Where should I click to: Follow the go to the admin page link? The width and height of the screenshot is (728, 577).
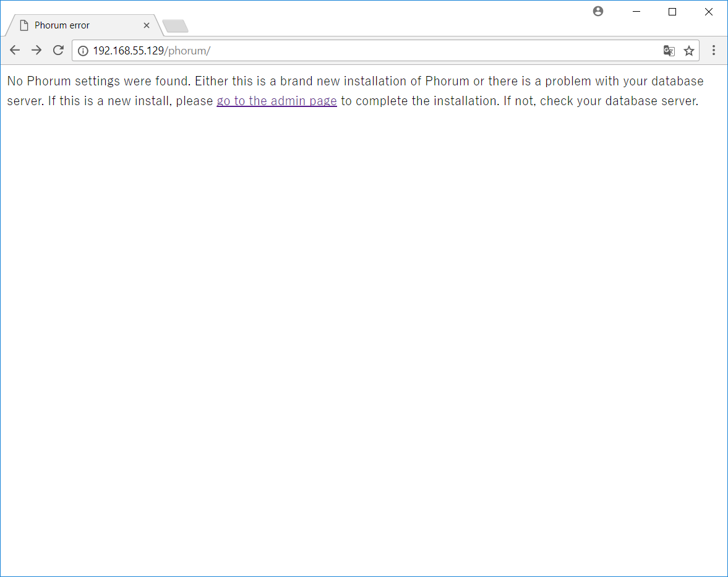276,100
